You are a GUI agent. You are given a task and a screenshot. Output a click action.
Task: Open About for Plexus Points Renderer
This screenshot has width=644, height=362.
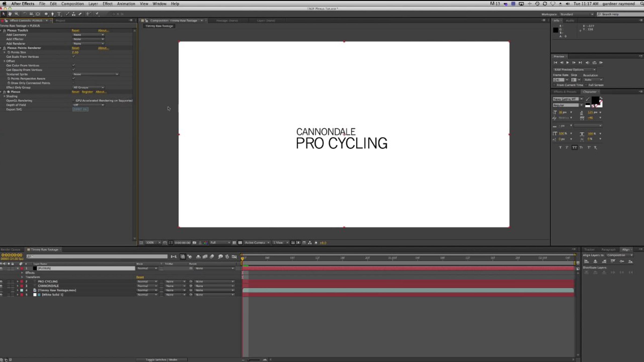tap(103, 48)
